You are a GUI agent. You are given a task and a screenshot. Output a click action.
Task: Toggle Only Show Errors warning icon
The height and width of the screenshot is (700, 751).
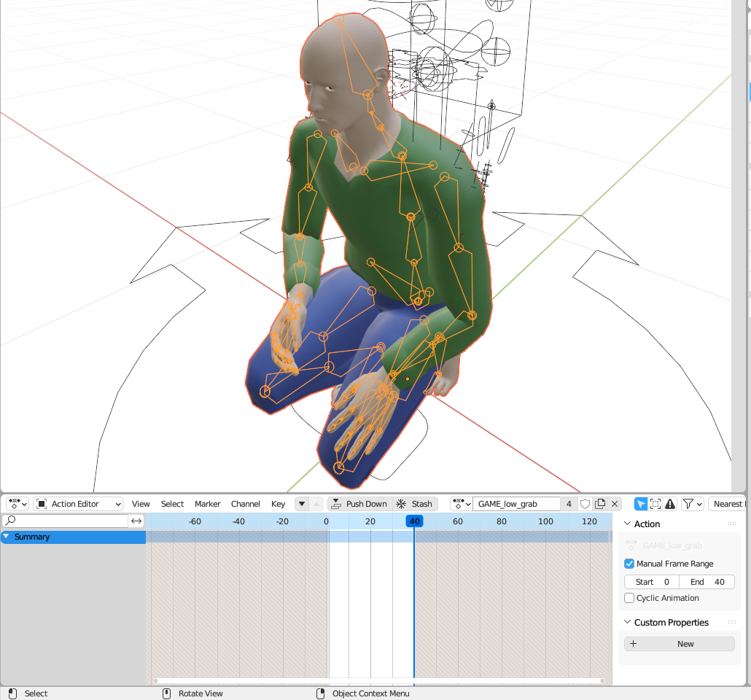[670, 504]
